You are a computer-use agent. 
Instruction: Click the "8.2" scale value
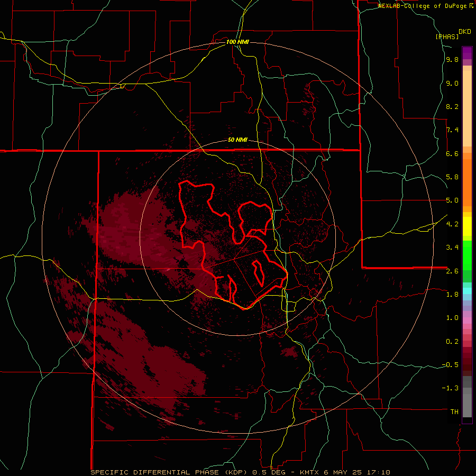click(452, 106)
